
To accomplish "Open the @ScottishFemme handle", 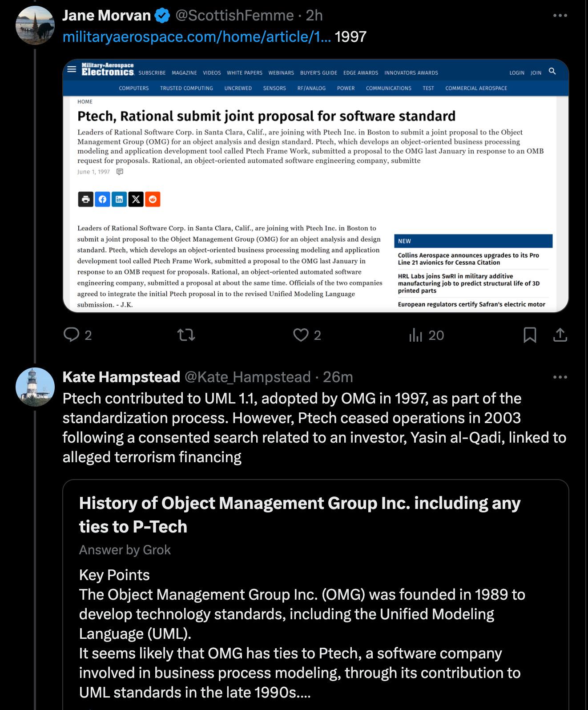I will [234, 16].
